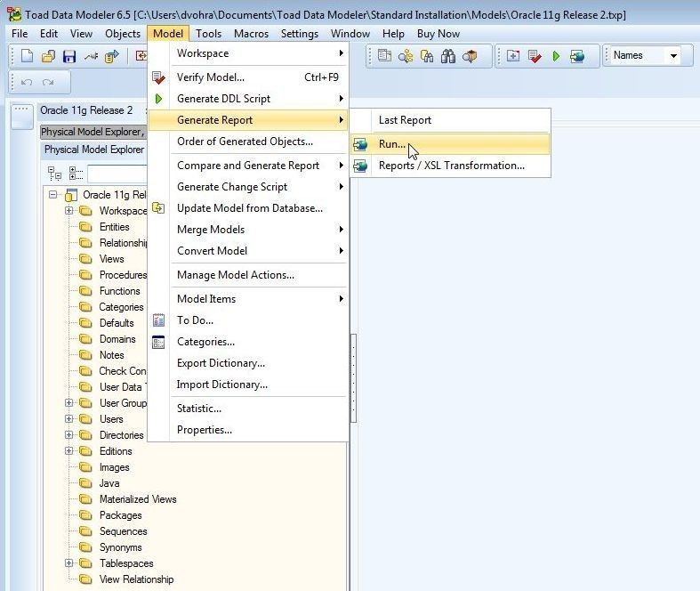Click the Save floppy disk icon
Image resolution: width=700 pixels, height=591 pixels.
[x=69, y=56]
